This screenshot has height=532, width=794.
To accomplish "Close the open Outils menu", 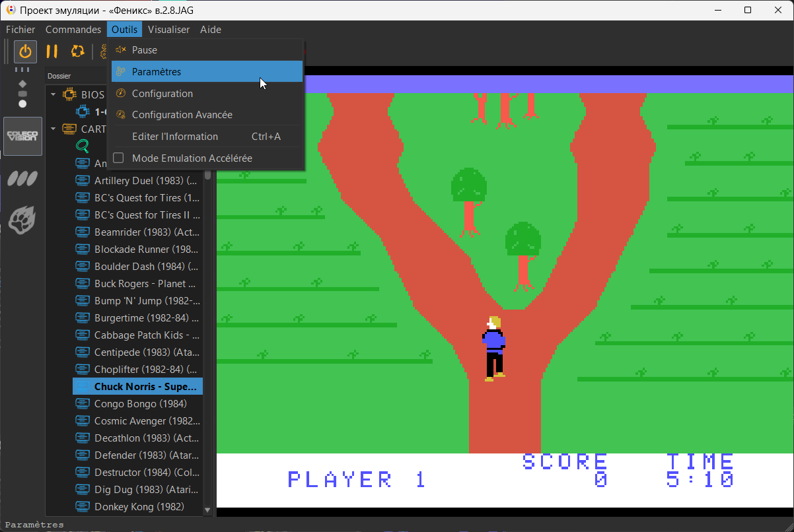I will pos(124,29).
